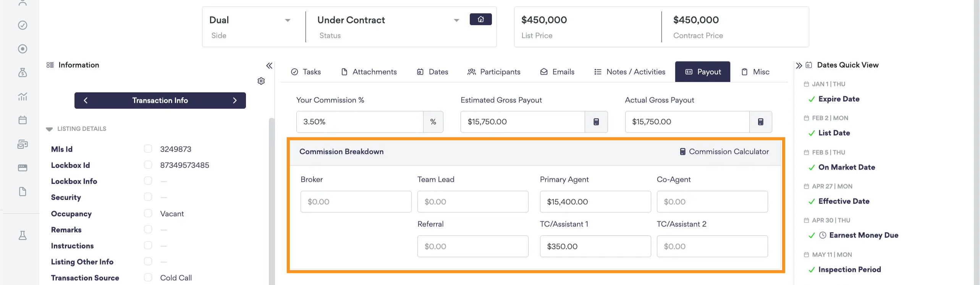
Task: Toggle the Transaction Source checkbox
Action: (148, 277)
